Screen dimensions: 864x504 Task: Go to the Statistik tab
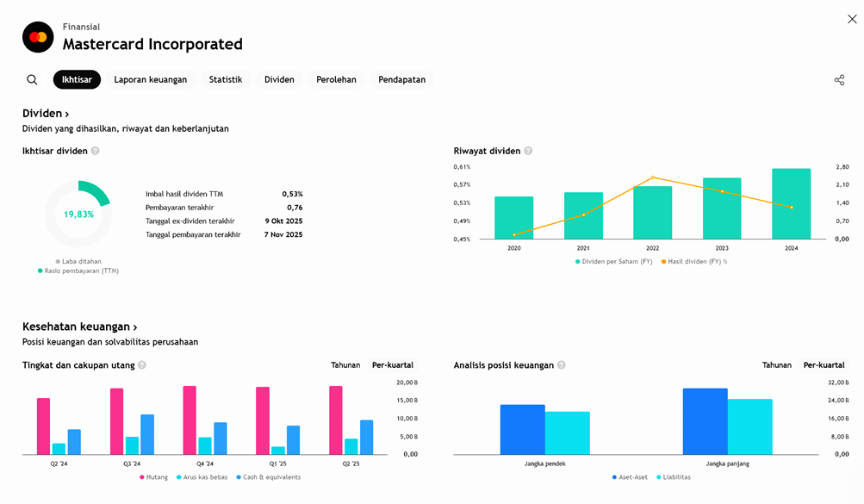225,80
